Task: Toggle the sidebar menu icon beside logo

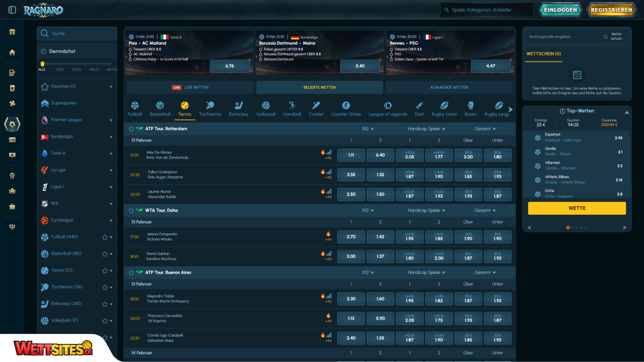Action: pyautogui.click(x=12, y=10)
